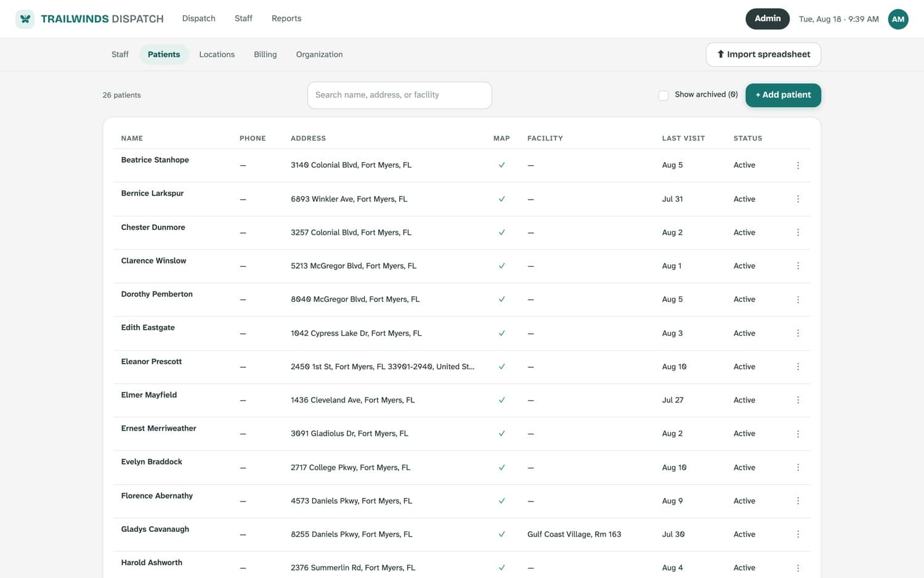Switch to the Staff sub-tab
The height and width of the screenshot is (578, 924).
[120, 54]
